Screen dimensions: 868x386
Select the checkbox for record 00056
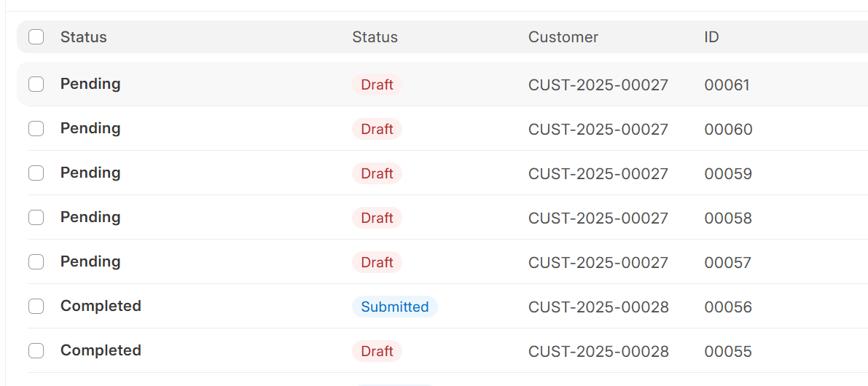36,306
